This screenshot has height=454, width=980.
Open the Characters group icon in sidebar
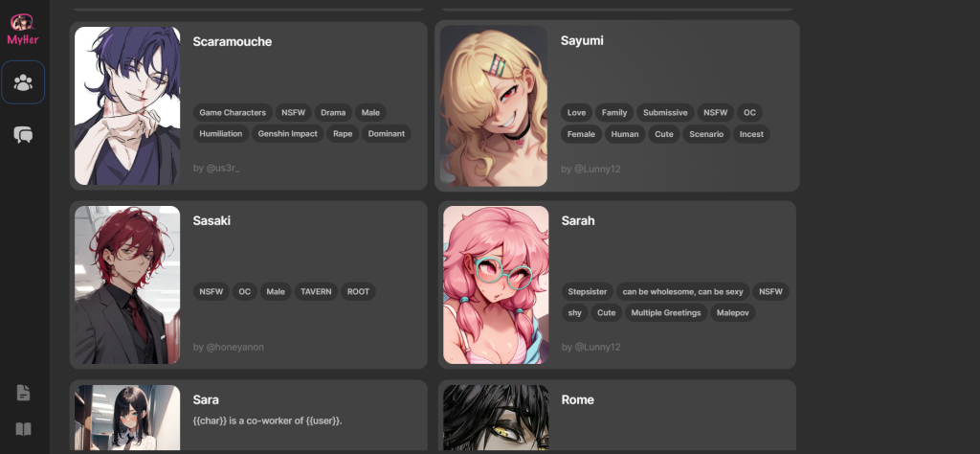23,82
